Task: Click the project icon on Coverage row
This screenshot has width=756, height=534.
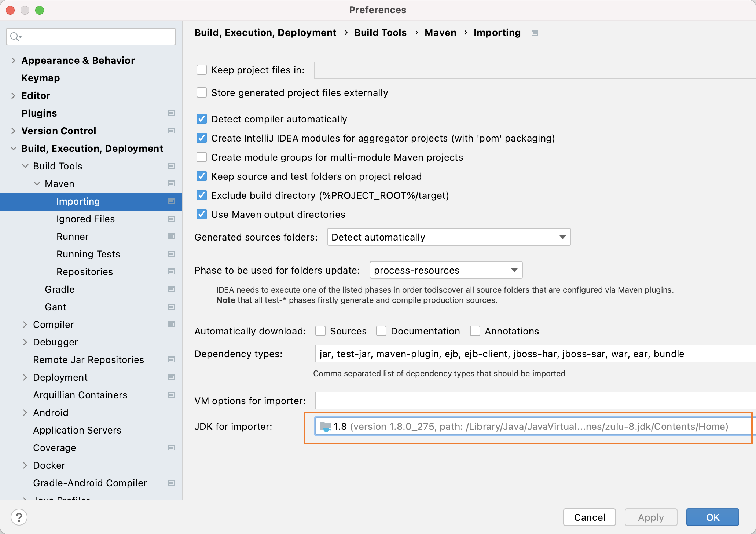Action: tap(171, 447)
